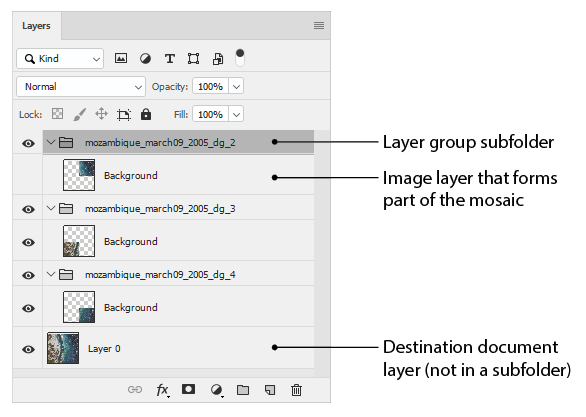Filter for type layers icon

tap(170, 59)
